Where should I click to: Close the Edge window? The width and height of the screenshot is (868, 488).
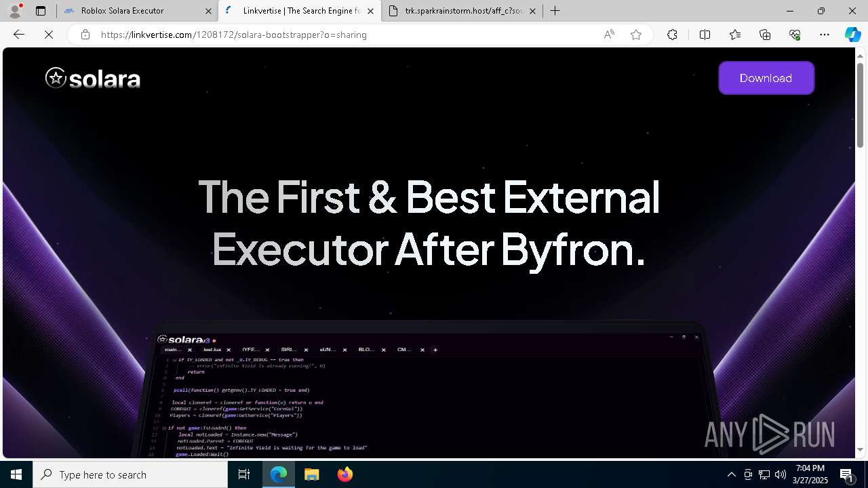tap(852, 11)
